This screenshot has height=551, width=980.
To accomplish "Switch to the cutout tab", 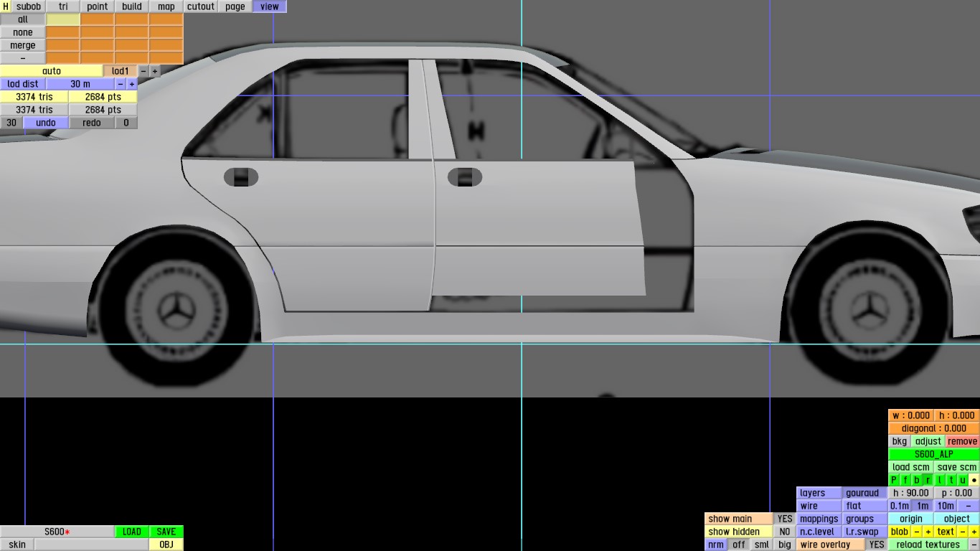I will tap(201, 6).
